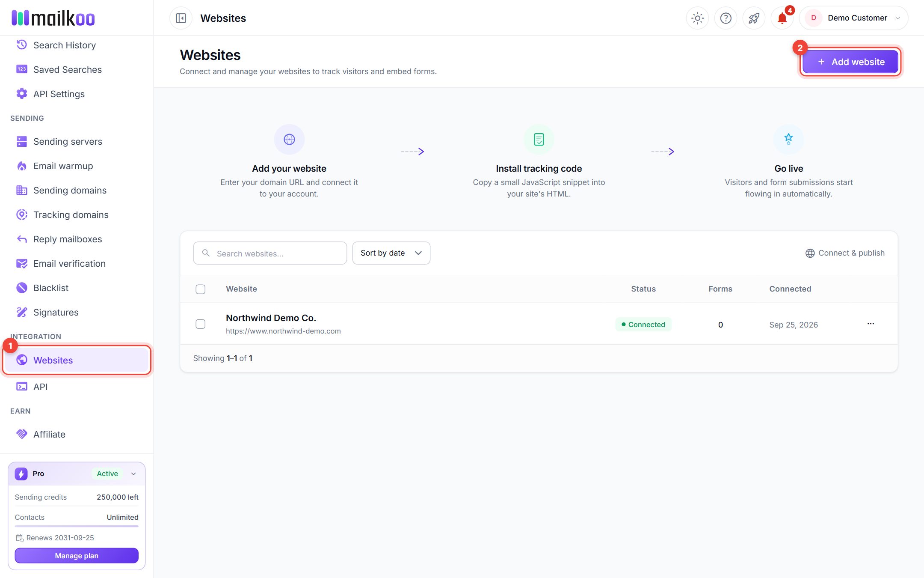Click the Manage plan button
Image resolution: width=924 pixels, height=578 pixels.
coord(77,556)
